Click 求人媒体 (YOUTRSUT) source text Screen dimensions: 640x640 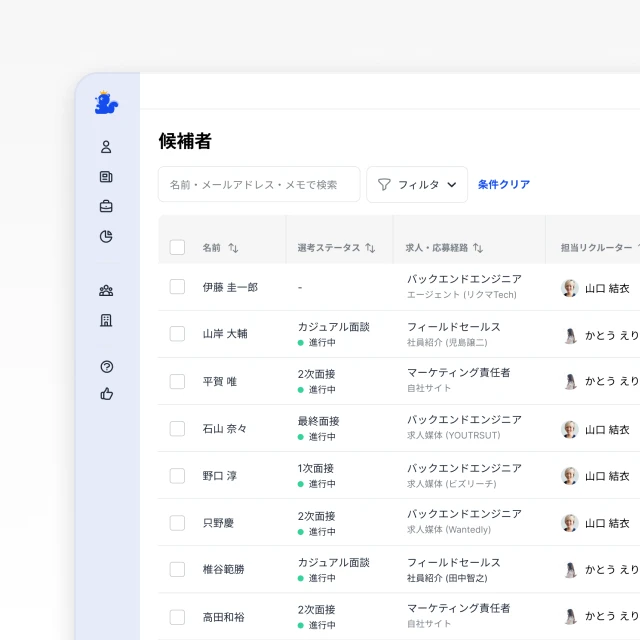point(453,436)
